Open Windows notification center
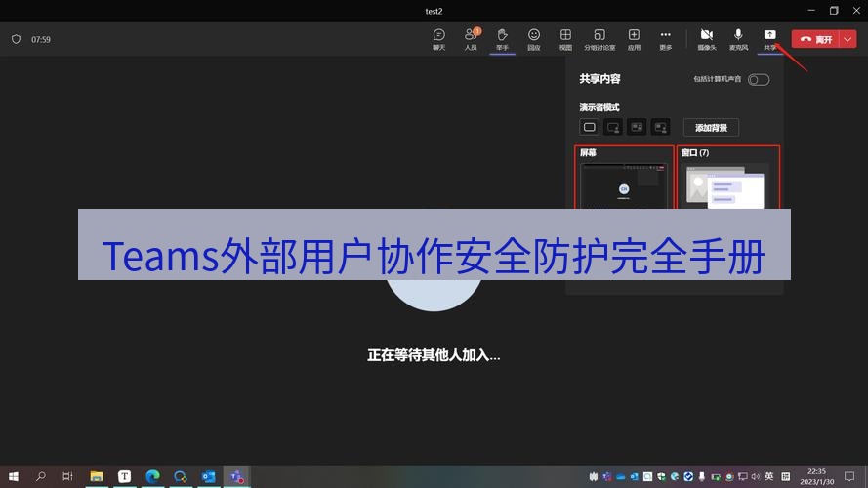The height and width of the screenshot is (488, 868). (849, 476)
